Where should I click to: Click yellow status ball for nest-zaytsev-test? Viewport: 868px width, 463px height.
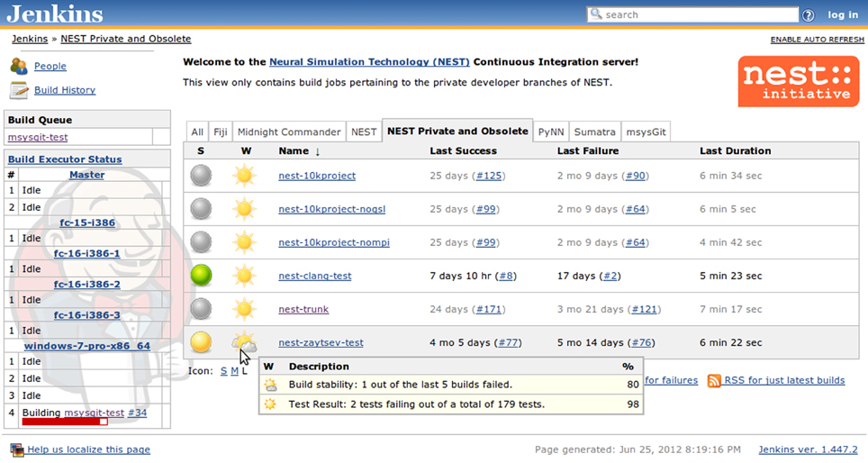(x=201, y=342)
